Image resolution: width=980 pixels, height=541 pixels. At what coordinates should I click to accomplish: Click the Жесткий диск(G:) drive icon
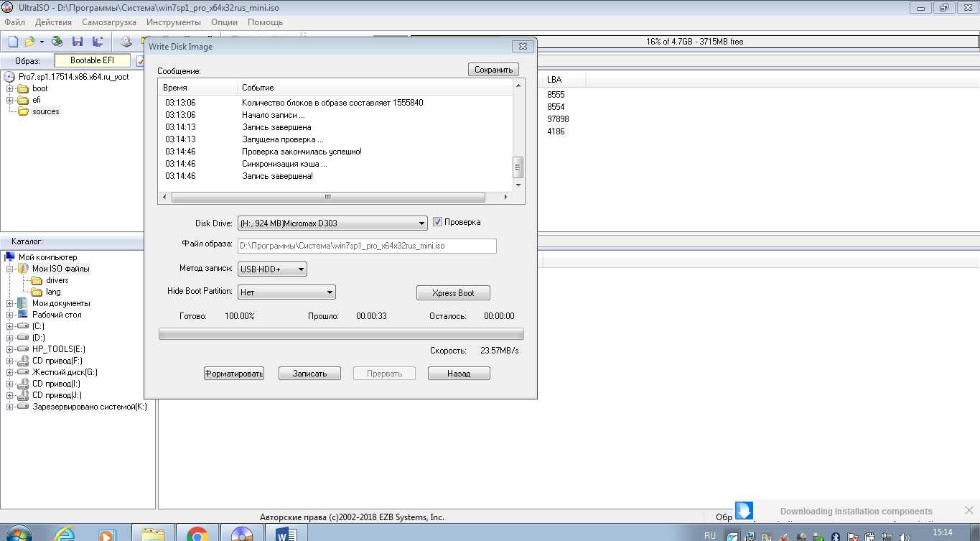[23, 372]
